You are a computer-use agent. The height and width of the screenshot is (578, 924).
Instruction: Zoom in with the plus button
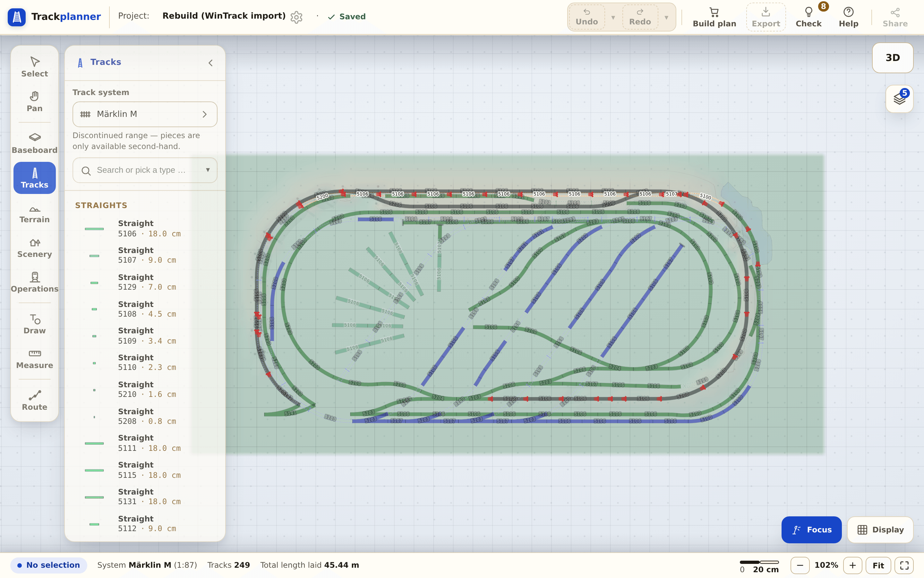(852, 565)
